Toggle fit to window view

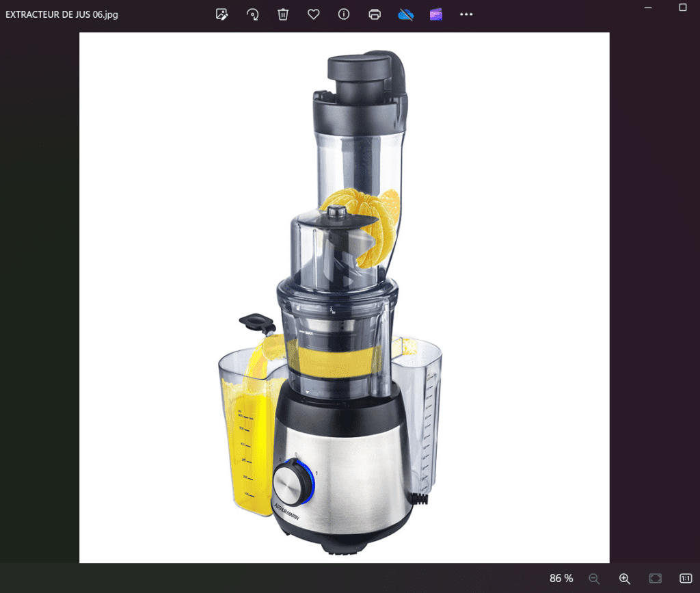(655, 579)
